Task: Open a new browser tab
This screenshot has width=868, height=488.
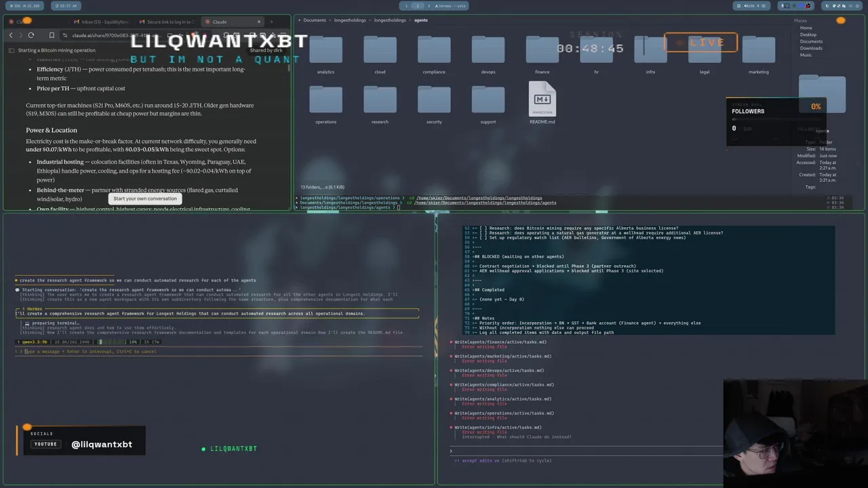Action: (271, 22)
